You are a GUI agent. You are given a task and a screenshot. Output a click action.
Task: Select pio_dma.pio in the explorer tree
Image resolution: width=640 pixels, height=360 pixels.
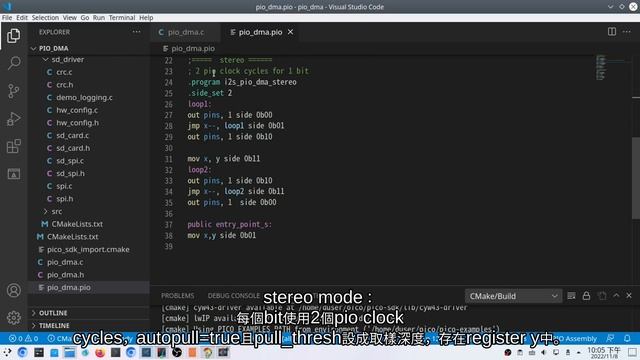pos(68,287)
